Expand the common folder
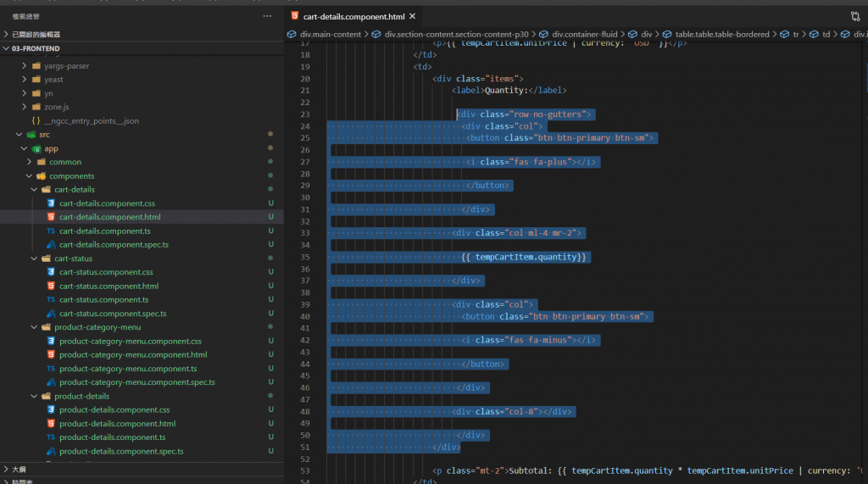The height and width of the screenshot is (484, 868). [30, 162]
